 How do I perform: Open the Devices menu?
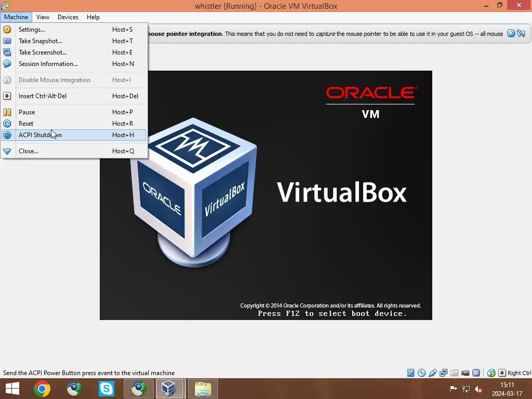[68, 17]
